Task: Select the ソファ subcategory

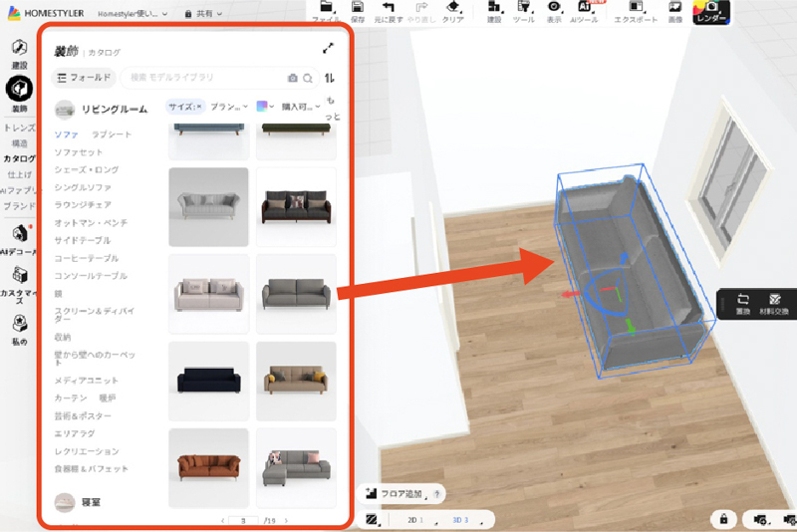Action: click(66, 134)
